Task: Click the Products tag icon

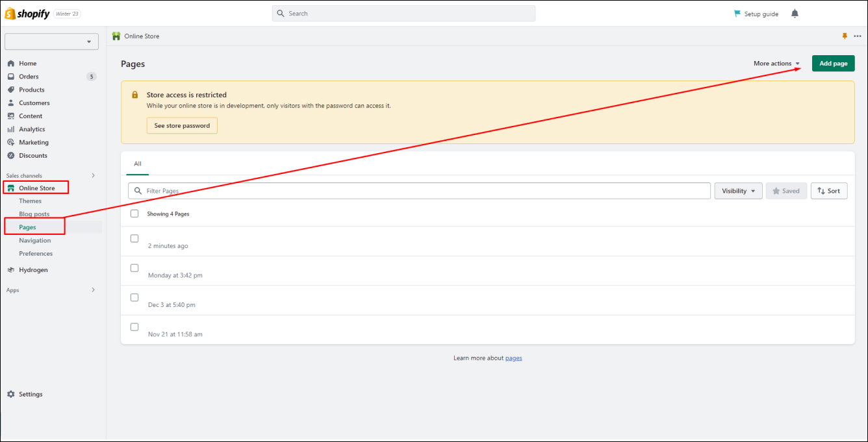Action: click(x=11, y=90)
